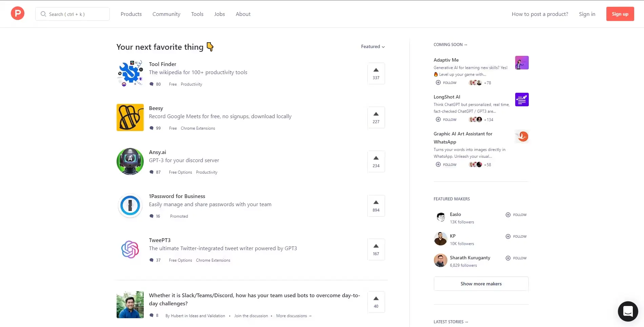Open the chat widget
The height and width of the screenshot is (327, 644).
click(x=628, y=311)
